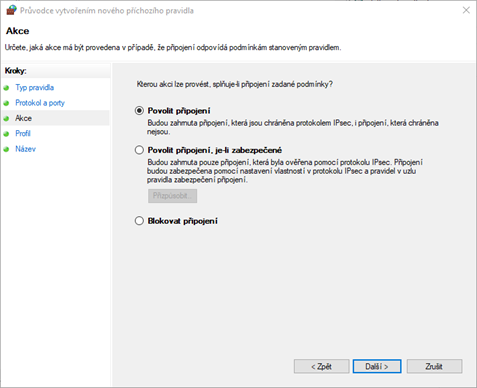Select the Blokovat připojení radio button
477x388 pixels.
point(139,221)
